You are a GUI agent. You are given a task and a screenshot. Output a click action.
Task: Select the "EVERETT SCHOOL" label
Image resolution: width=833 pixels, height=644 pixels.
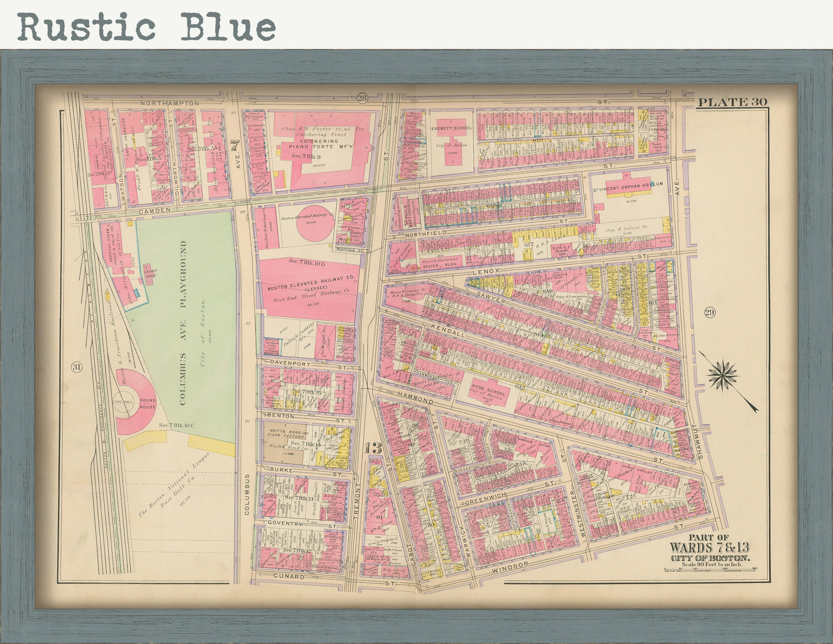point(452,128)
